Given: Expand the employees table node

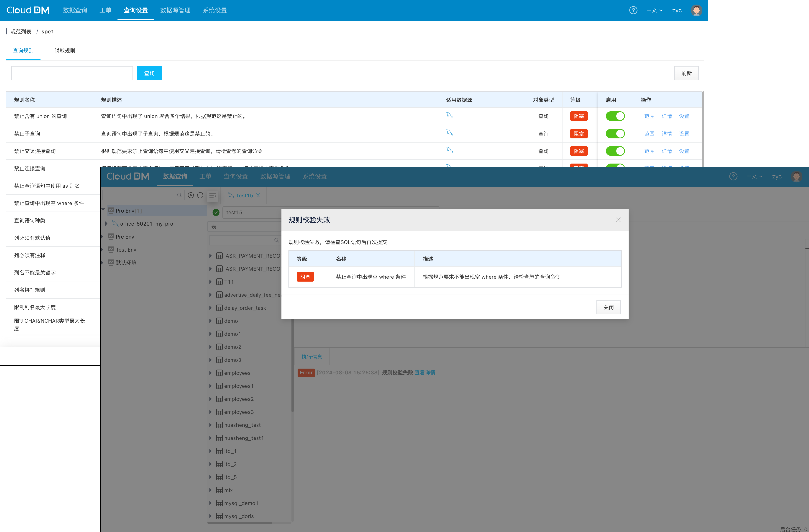Looking at the screenshot, I should click(210, 373).
